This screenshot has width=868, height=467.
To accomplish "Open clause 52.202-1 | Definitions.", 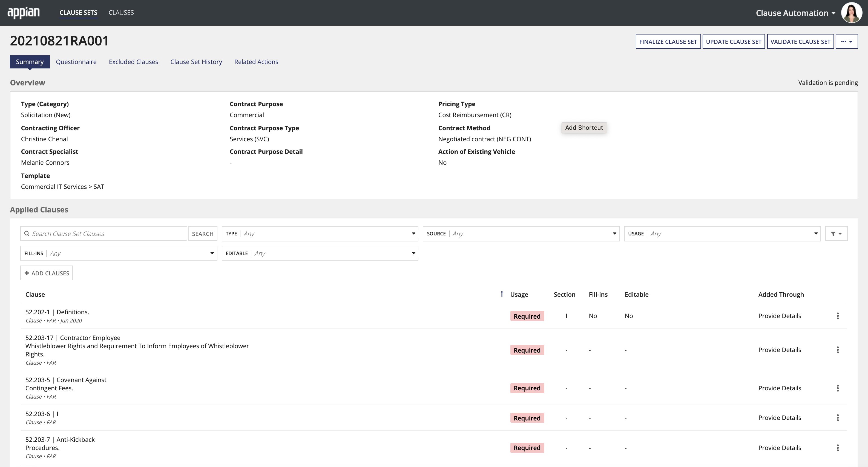I will pyautogui.click(x=57, y=312).
